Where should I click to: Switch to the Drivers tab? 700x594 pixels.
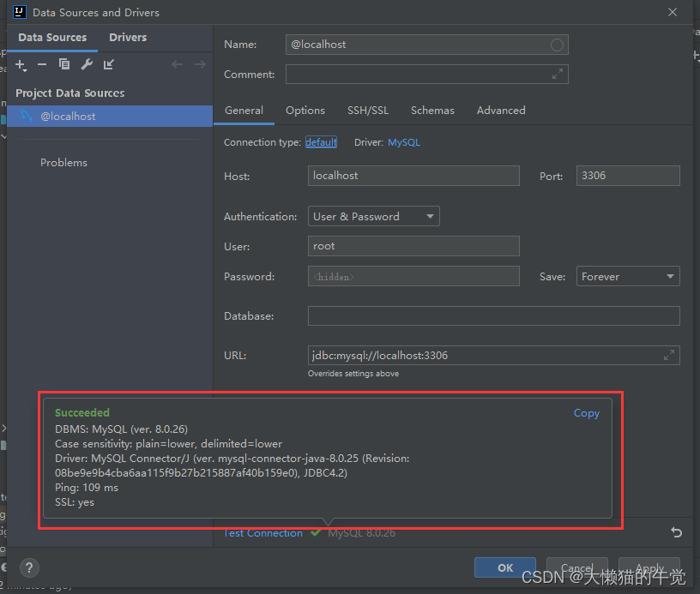pyautogui.click(x=128, y=38)
